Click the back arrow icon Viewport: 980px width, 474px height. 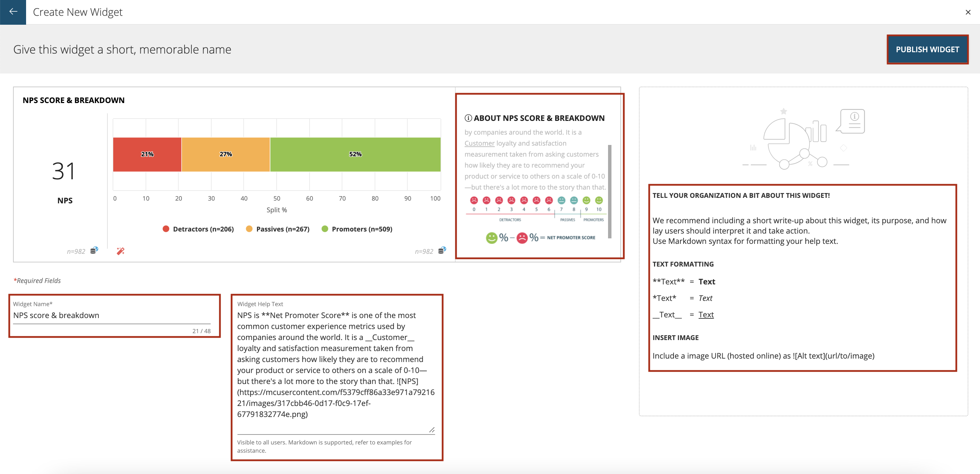[x=13, y=12]
